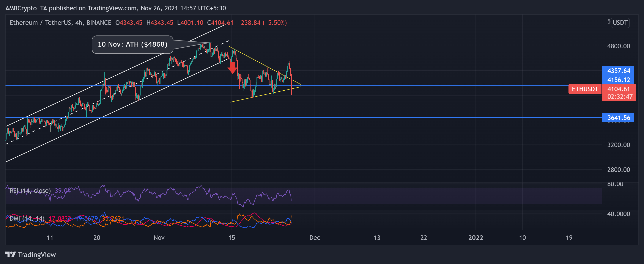Click the 3200.00 price axis label
644x264 pixels.
[619, 145]
